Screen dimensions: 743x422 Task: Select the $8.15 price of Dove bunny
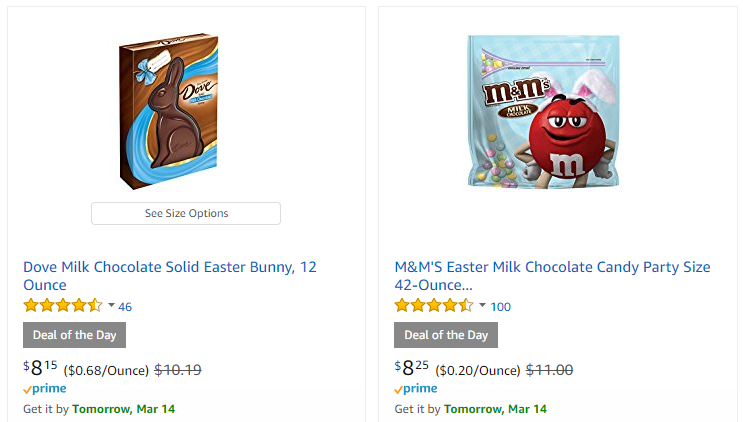40,368
